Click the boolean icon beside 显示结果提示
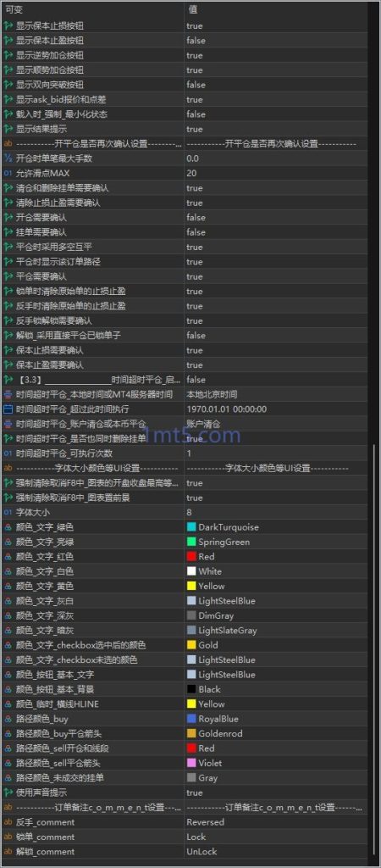381x868 pixels. [x=8, y=129]
